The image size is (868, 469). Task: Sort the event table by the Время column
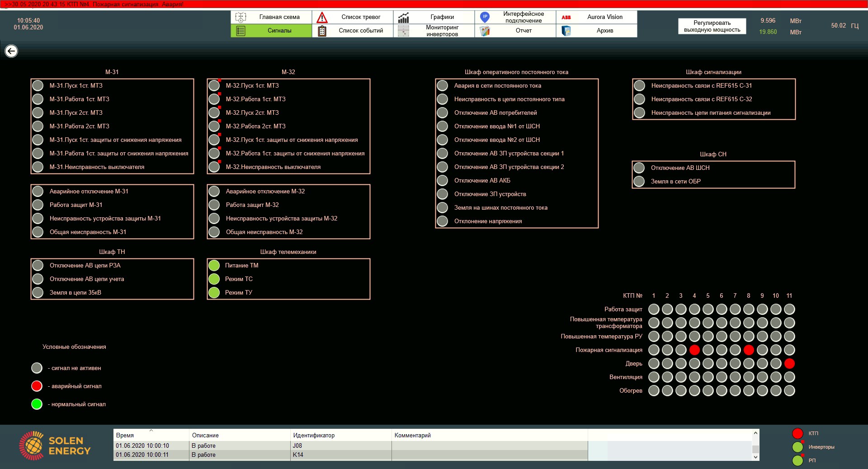pyautogui.click(x=151, y=435)
